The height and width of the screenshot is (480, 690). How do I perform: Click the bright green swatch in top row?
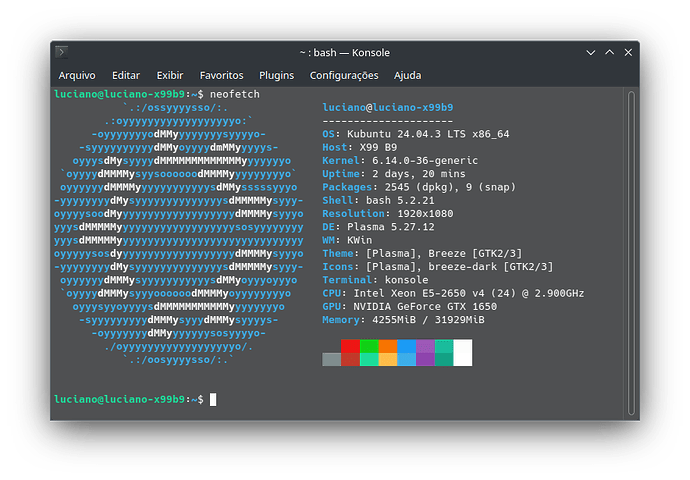[369, 346]
